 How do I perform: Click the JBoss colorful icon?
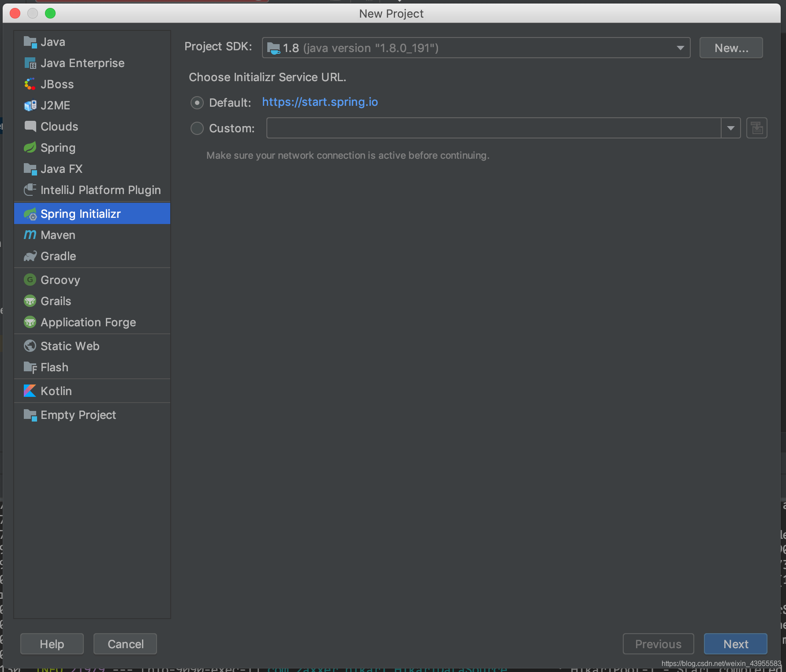(30, 84)
